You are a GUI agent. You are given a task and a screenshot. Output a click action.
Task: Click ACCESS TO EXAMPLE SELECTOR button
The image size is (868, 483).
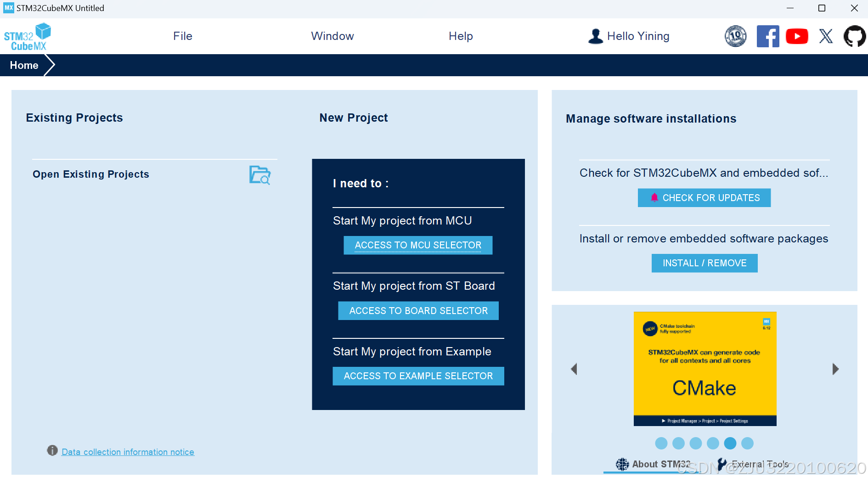pyautogui.click(x=418, y=376)
